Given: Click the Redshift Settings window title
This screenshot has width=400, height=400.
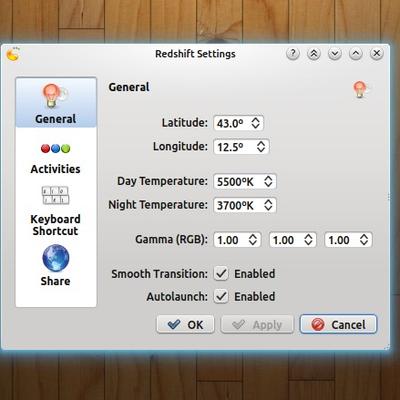Looking at the screenshot, I should coord(195,54).
